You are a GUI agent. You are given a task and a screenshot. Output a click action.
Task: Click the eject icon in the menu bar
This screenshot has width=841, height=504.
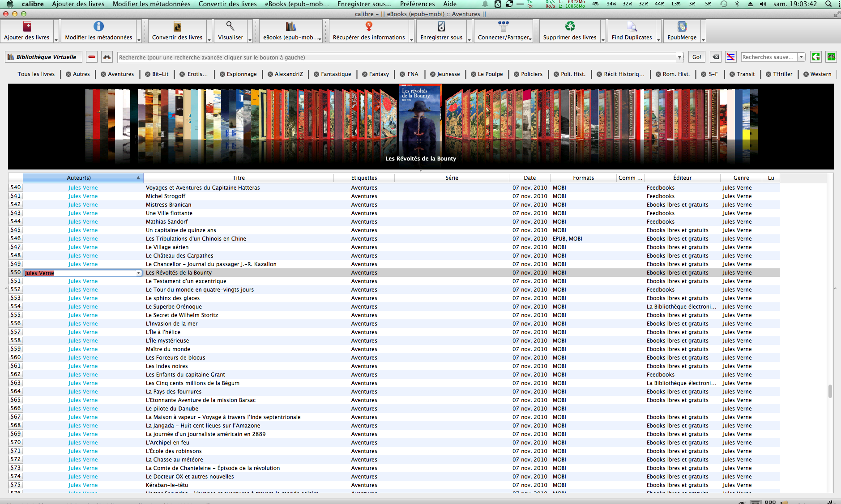click(750, 4)
